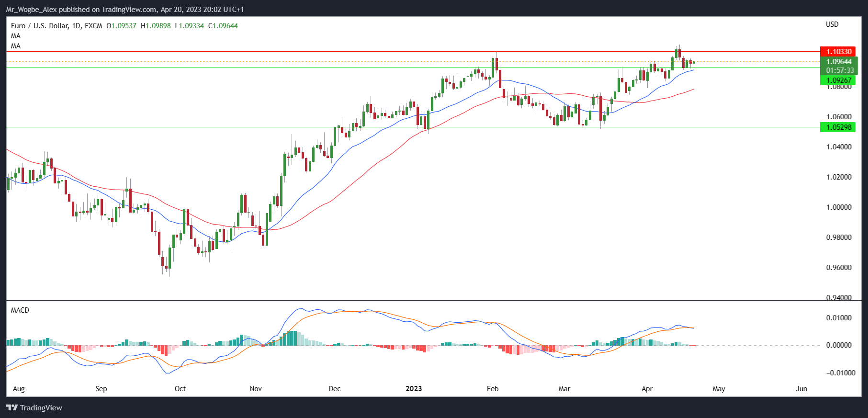The height and width of the screenshot is (418, 868).
Task: Click the 0.98000 price scale value
Action: [839, 237]
